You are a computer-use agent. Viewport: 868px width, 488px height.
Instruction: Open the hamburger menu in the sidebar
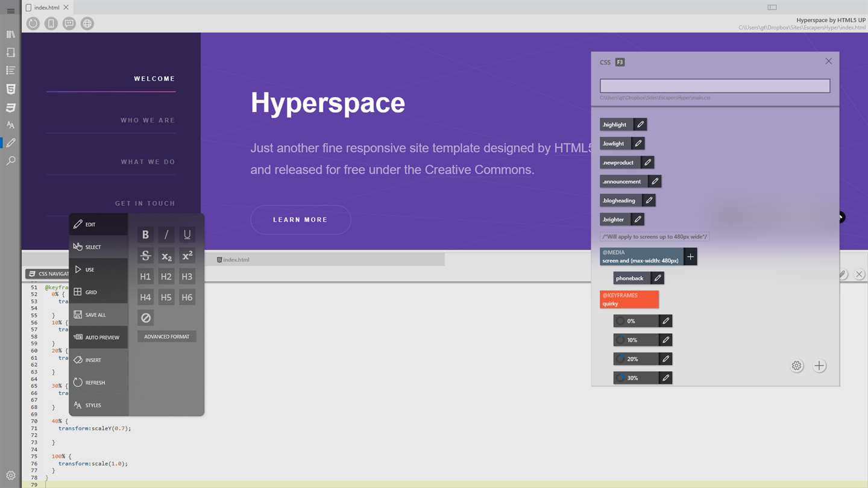10,11
